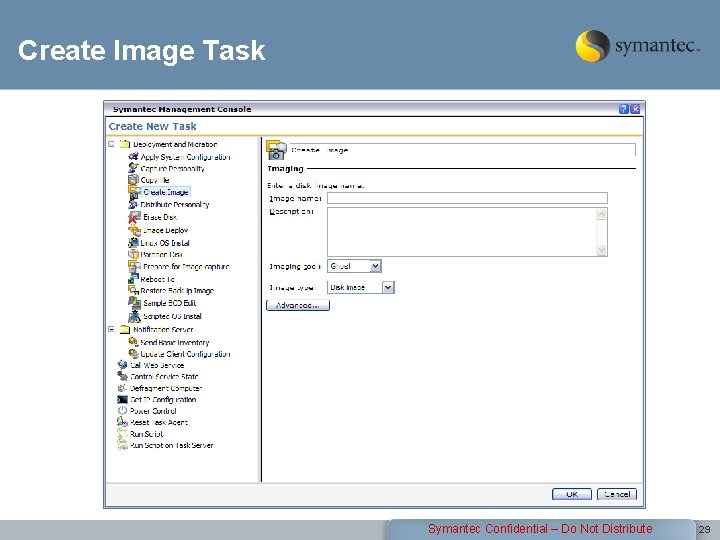Select Reboot To label
This screenshot has width=720, height=540.
pyautogui.click(x=157, y=279)
